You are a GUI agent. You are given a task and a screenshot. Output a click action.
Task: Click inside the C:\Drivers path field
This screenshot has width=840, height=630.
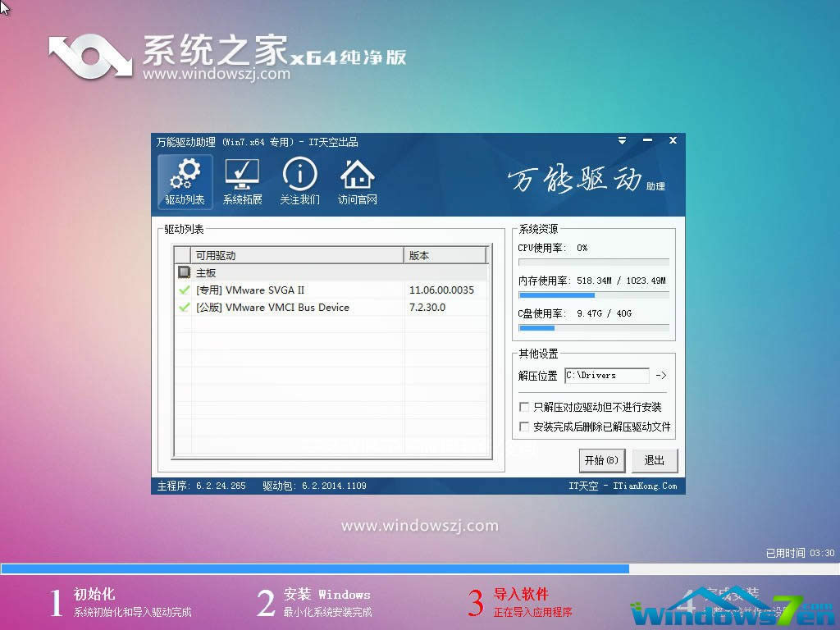[607, 375]
